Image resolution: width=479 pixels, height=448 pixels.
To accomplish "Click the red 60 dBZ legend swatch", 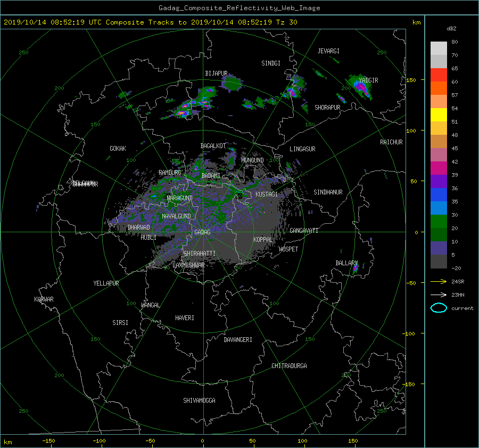I will pos(439,75).
